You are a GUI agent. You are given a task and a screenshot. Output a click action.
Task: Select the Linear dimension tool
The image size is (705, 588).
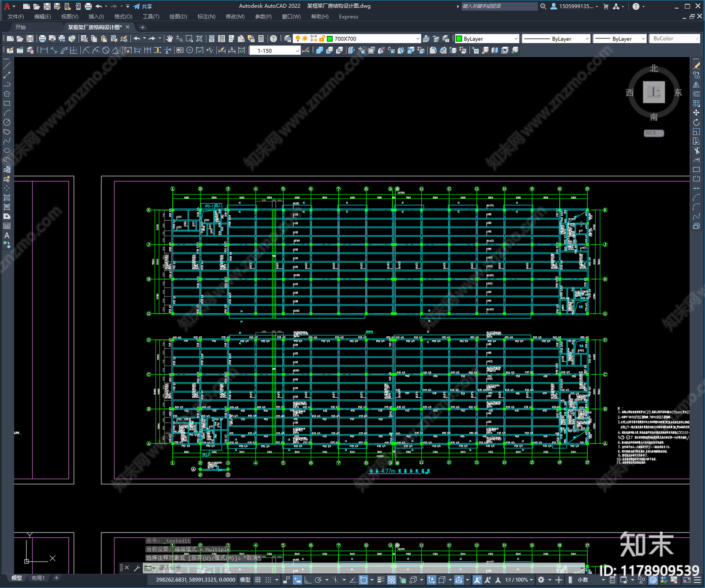tap(44, 50)
